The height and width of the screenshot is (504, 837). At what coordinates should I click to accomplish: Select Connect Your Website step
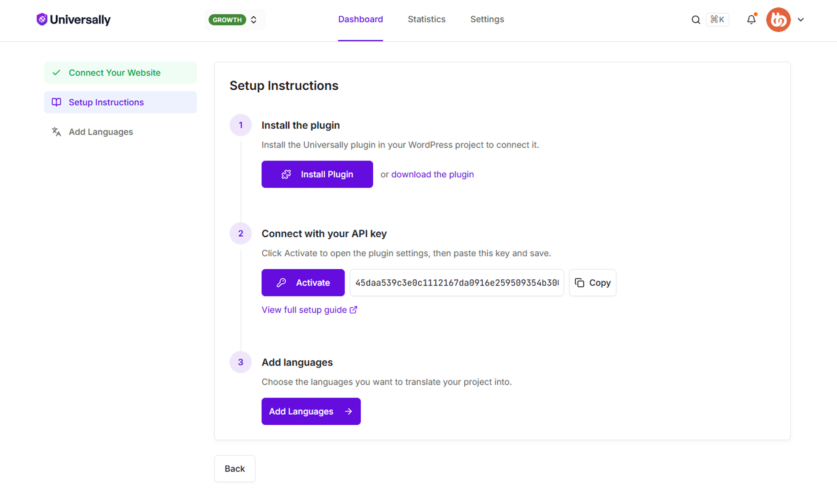point(120,73)
